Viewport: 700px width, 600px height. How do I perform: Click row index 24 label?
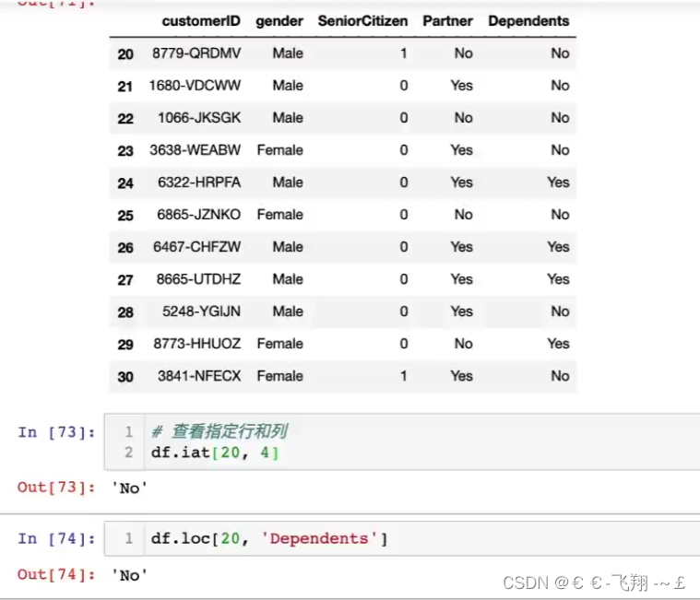[x=125, y=183]
